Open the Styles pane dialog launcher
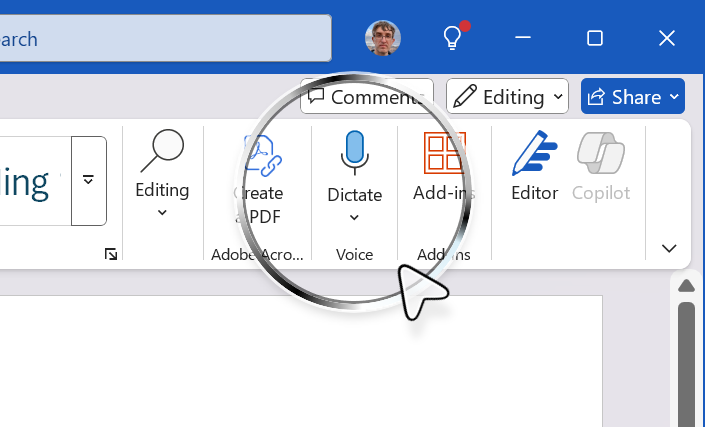The width and height of the screenshot is (705, 427). (110, 255)
